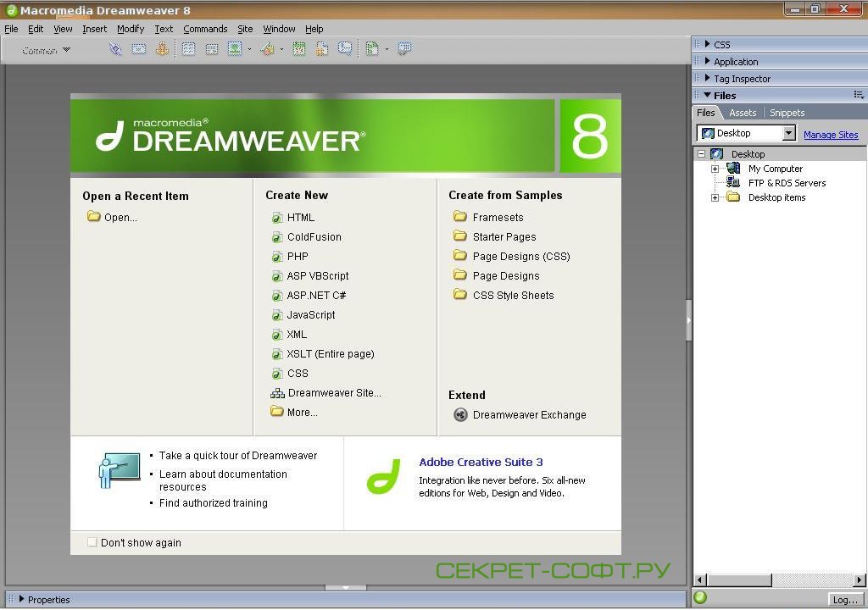Expand the Application panel group
The image size is (868, 610).
708,61
